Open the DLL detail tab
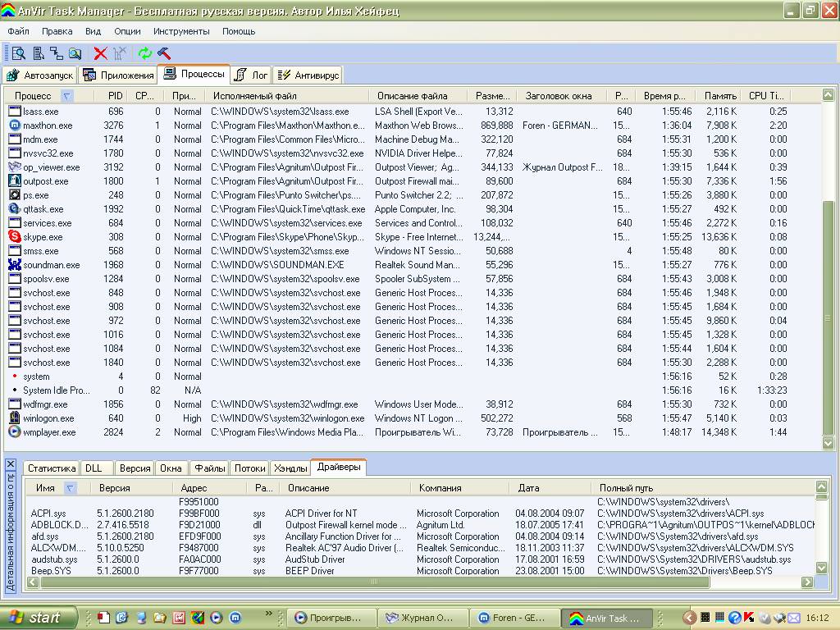The height and width of the screenshot is (630, 840). coord(97,468)
